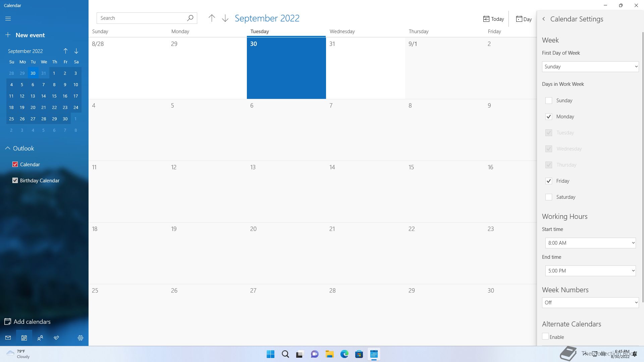Viewport: 644px width, 362px height.
Task: Open First Day of Week dropdown
Action: point(590,67)
